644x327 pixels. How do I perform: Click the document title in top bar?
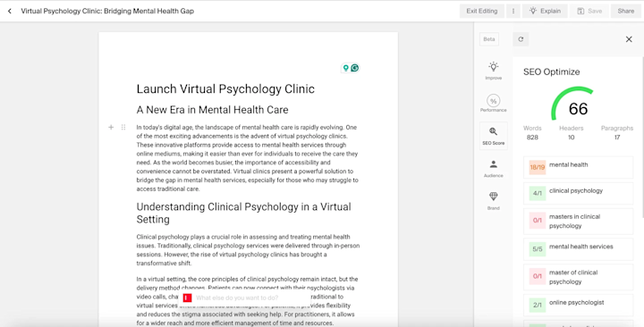point(107,11)
